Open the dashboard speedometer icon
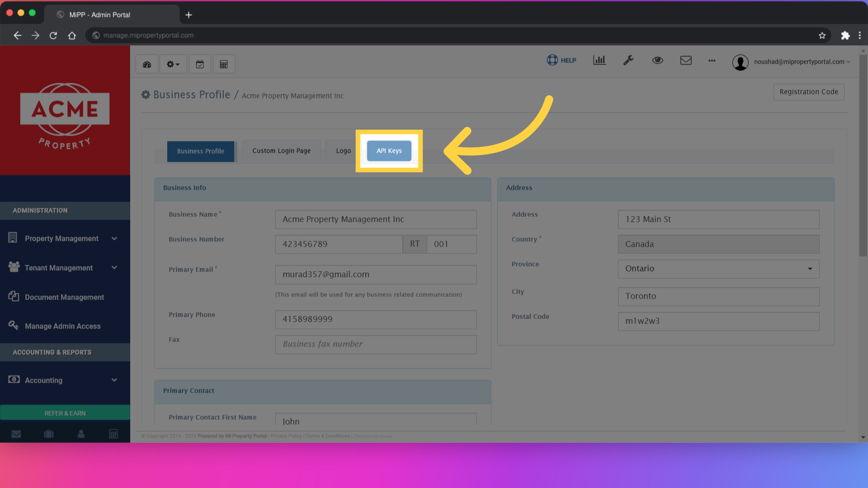 tap(146, 64)
